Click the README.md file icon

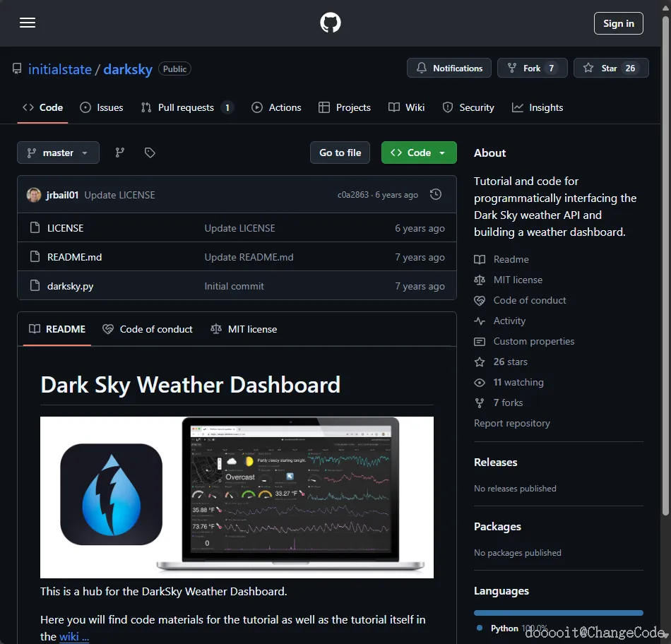coord(35,256)
